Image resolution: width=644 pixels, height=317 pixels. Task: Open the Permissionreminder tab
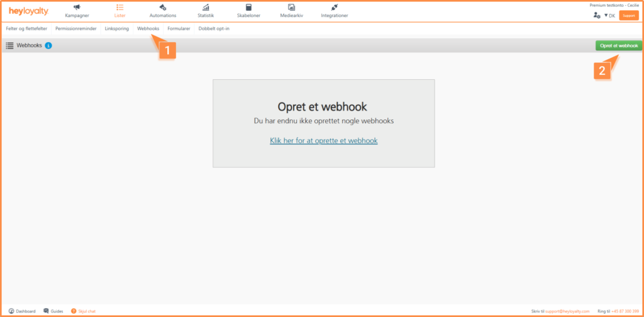coord(76,29)
